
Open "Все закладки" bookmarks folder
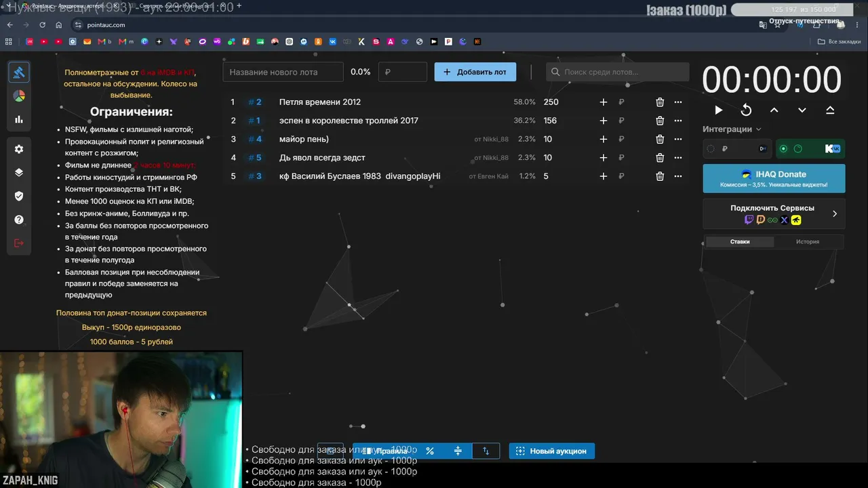840,42
